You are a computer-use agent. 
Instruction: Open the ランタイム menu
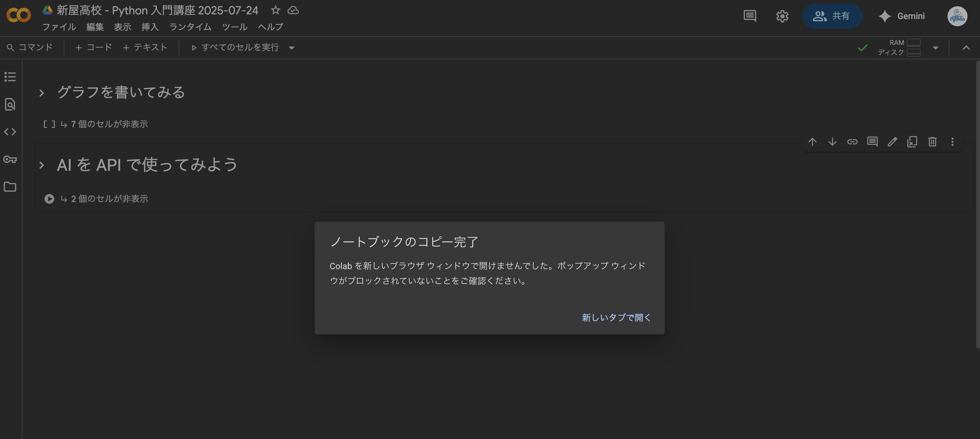pyautogui.click(x=190, y=27)
